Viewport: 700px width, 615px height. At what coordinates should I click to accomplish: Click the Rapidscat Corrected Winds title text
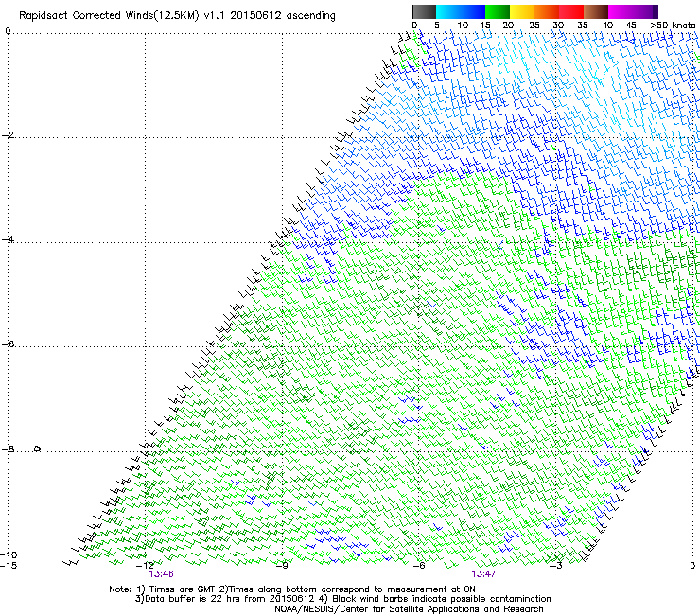click(x=177, y=16)
